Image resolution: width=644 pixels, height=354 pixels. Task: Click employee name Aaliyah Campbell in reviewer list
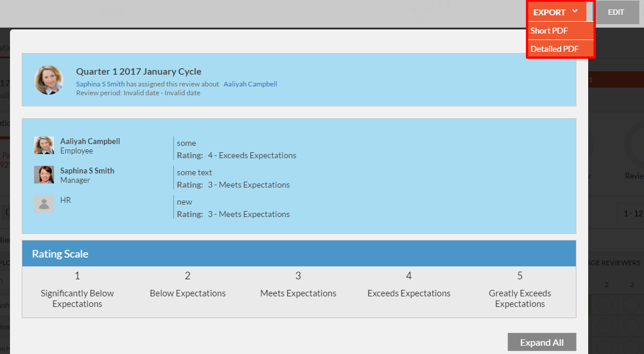click(x=90, y=141)
